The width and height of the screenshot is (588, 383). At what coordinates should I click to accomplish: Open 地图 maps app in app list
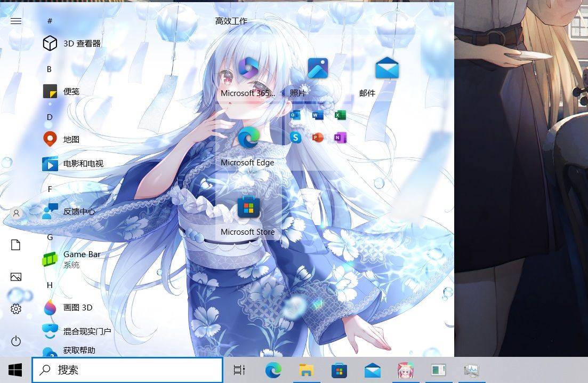click(x=61, y=140)
